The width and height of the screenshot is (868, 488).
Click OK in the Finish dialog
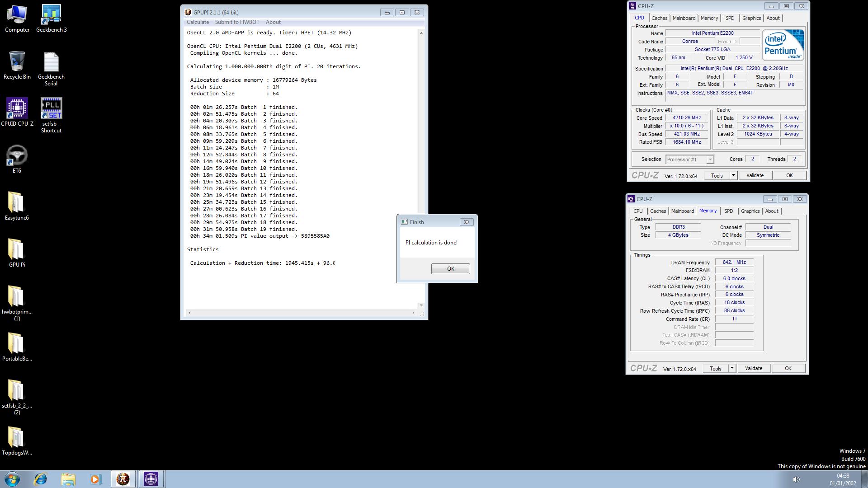(x=450, y=269)
